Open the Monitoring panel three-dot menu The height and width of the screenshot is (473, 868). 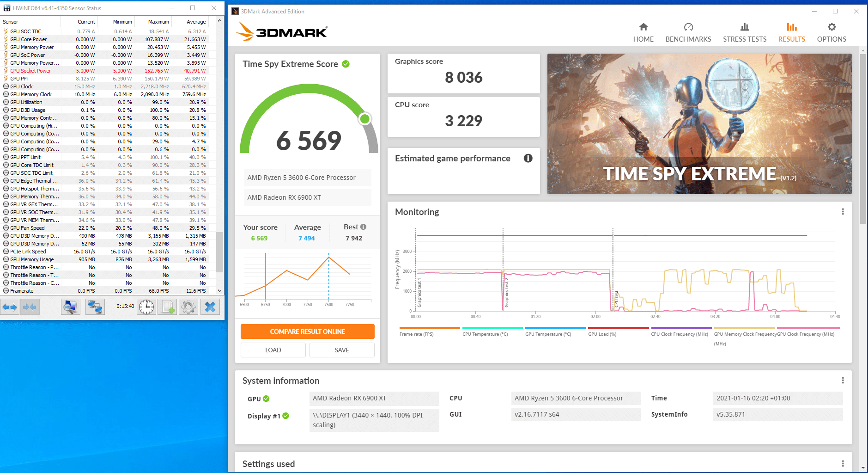843,211
